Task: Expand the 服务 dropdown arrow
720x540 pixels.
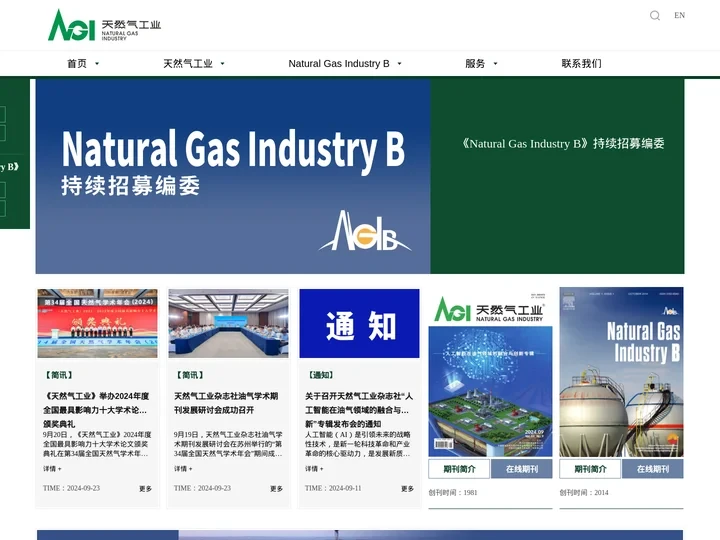Action: [x=495, y=64]
